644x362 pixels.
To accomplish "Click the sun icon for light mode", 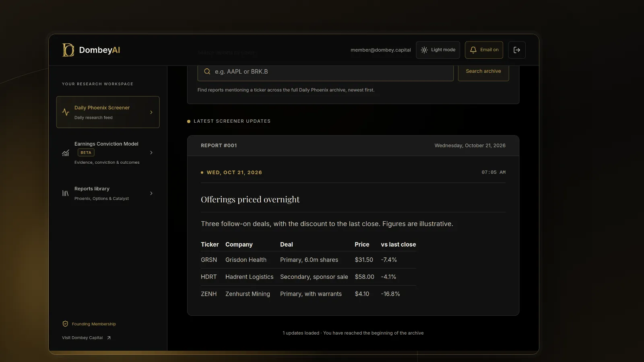I will coord(424,50).
